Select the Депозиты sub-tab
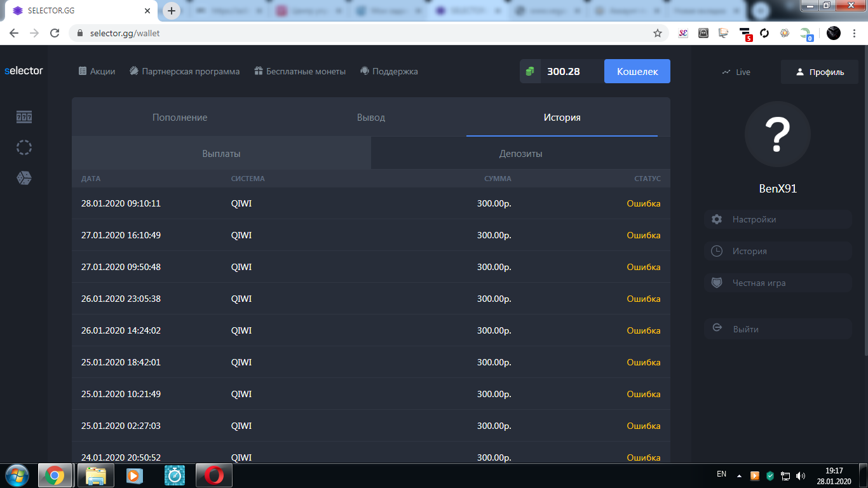868x488 pixels. click(521, 154)
